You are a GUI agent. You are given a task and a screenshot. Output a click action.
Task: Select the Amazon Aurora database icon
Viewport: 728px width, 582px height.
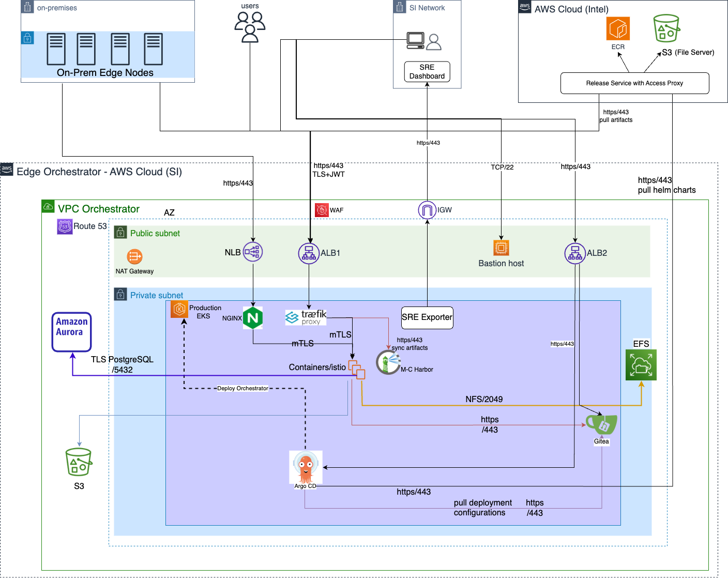(x=71, y=332)
